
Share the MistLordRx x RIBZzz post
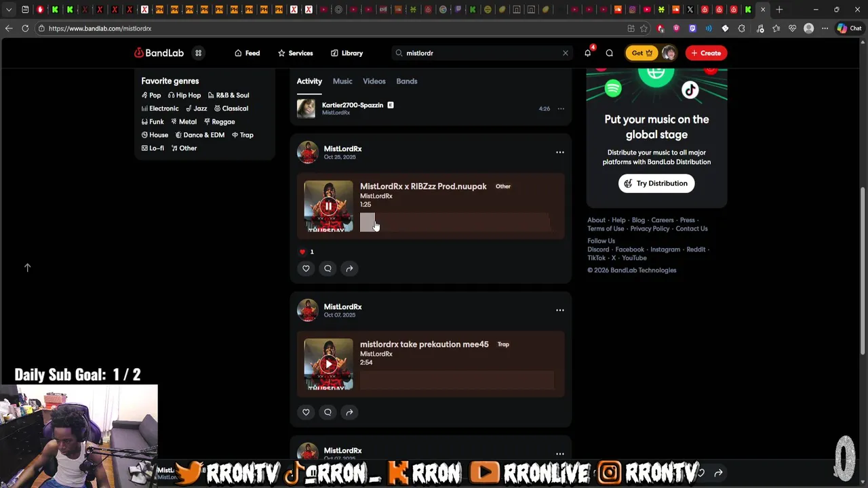click(349, 268)
